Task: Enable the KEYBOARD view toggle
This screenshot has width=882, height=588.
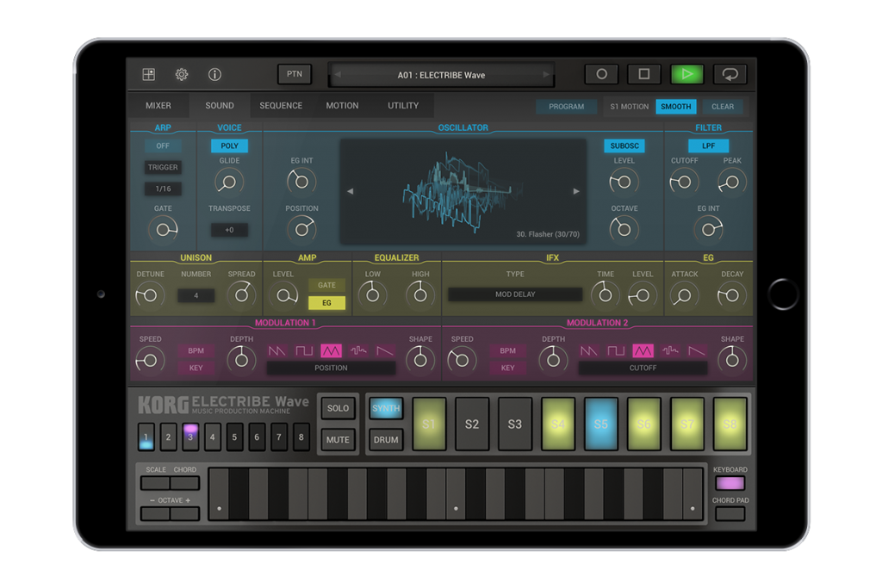Action: tap(730, 483)
